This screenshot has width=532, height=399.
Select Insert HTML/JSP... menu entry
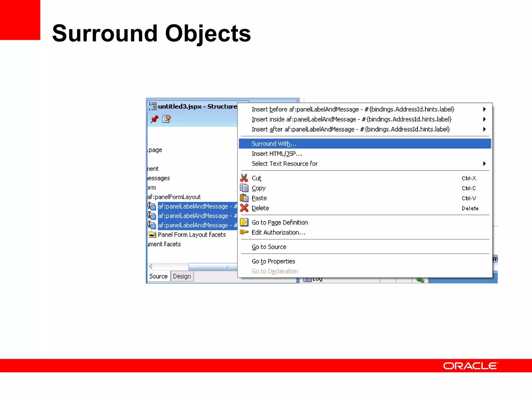365,154
